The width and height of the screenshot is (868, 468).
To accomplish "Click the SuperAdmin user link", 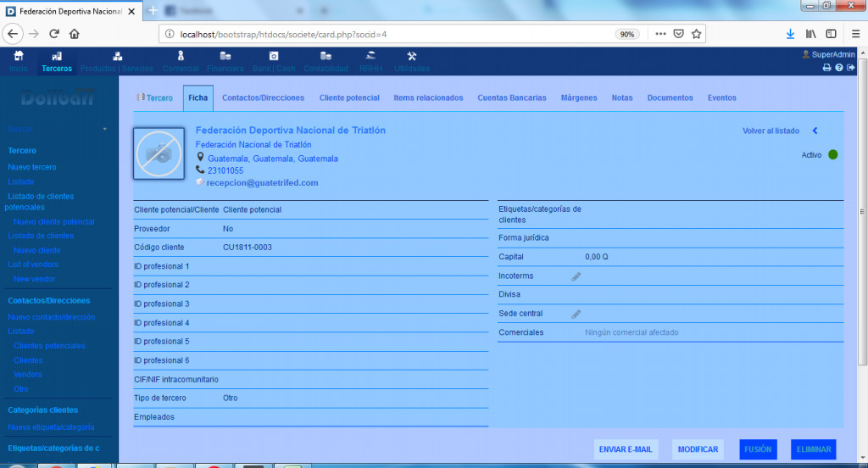I will pos(829,54).
